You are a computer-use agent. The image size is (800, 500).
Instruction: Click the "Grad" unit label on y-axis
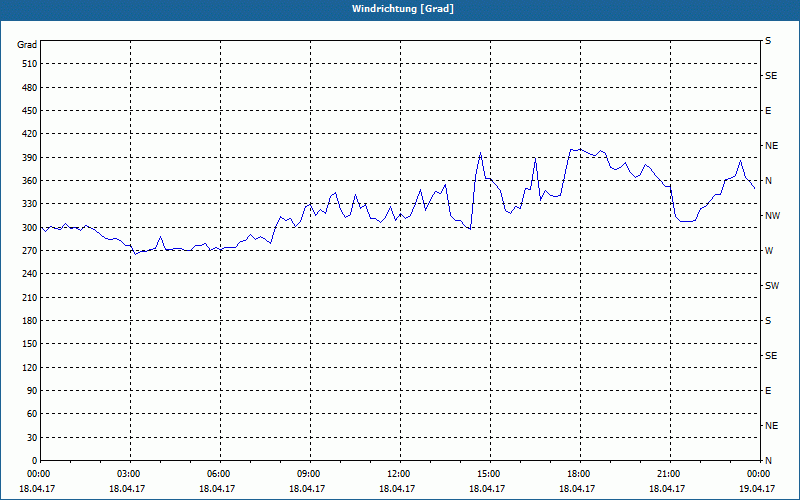click(27, 45)
